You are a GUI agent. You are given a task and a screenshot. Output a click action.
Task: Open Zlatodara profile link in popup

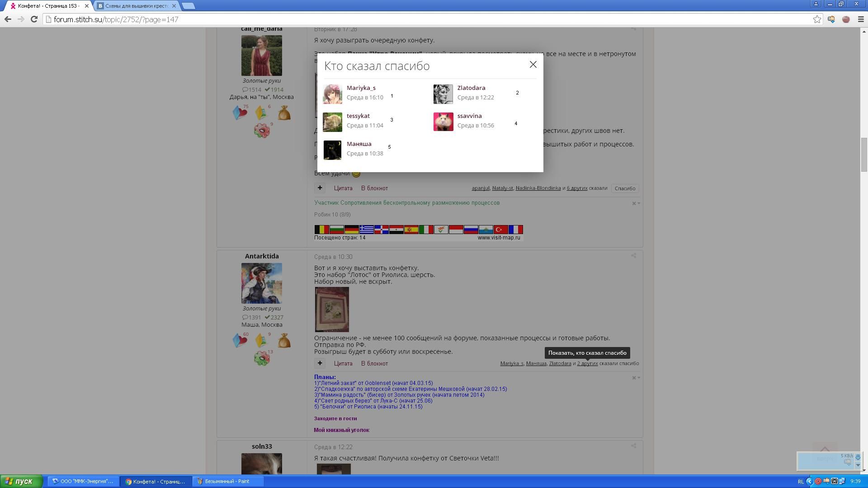pos(471,88)
